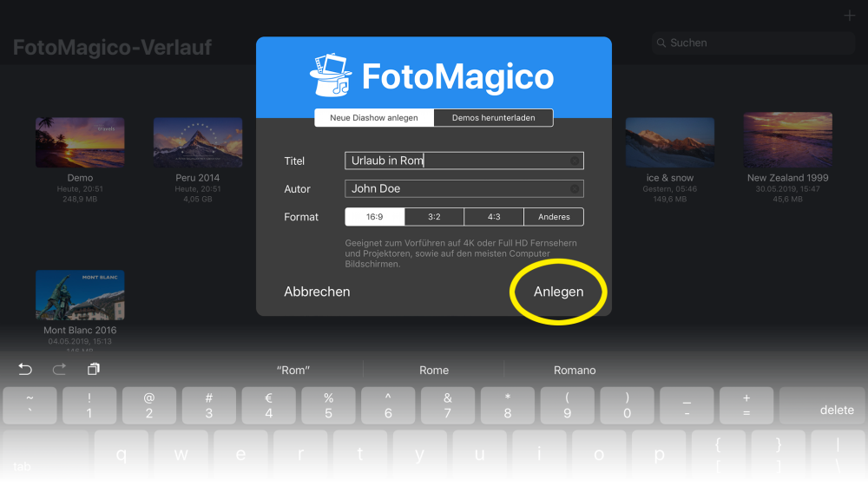The image size is (868, 486).
Task: Open the New Zealand 1999 slideshow thumbnail
Action: point(788,140)
